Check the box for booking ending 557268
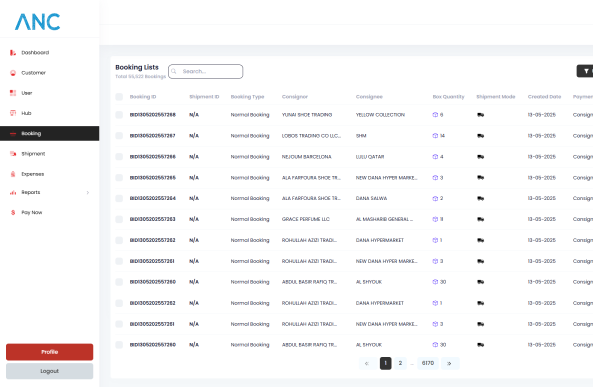The width and height of the screenshot is (593, 387). pos(119,115)
